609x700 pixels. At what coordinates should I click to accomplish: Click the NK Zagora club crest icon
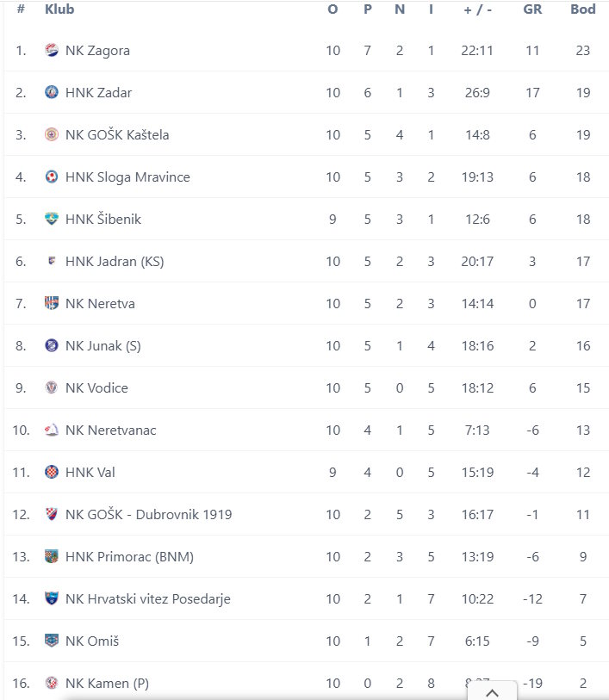[52, 51]
